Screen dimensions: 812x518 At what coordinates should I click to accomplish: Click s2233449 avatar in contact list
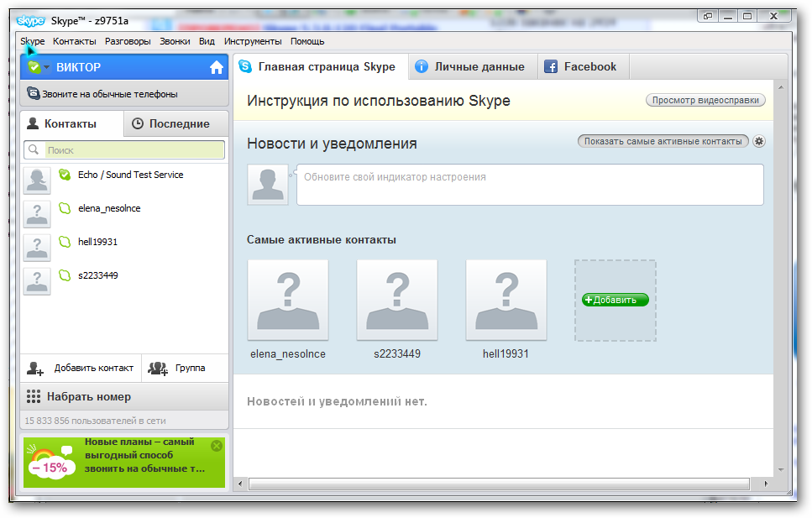coord(37,282)
